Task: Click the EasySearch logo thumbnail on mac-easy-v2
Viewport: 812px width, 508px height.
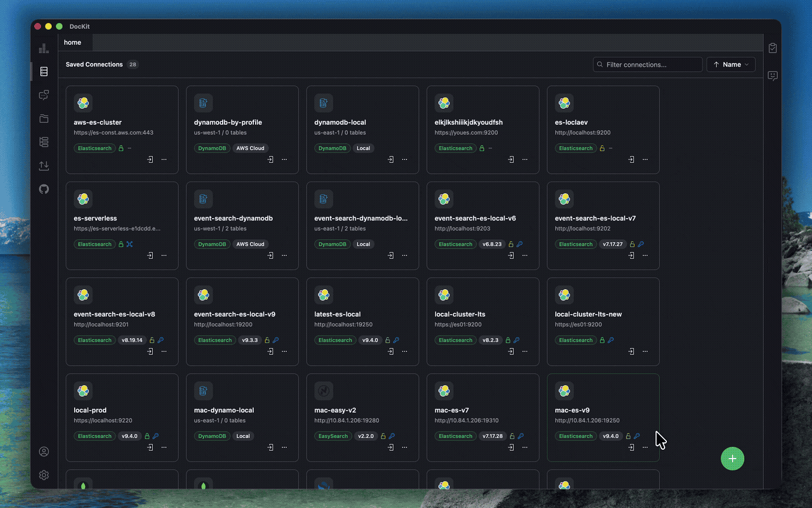Action: (324, 390)
